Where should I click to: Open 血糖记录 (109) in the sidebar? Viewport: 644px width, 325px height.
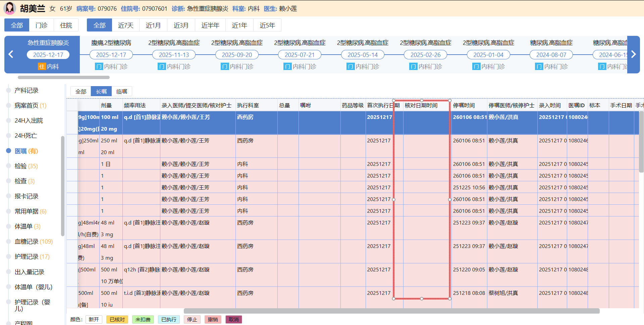[34, 242]
